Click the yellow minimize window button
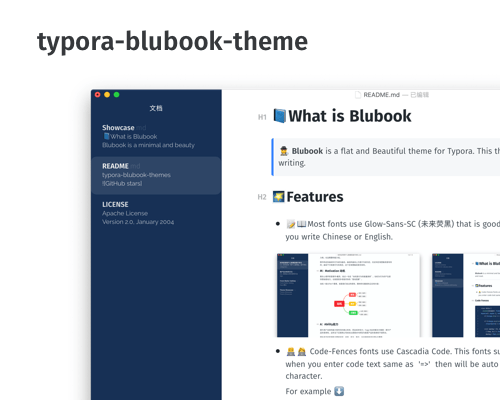The height and width of the screenshot is (400, 500). tap(107, 95)
